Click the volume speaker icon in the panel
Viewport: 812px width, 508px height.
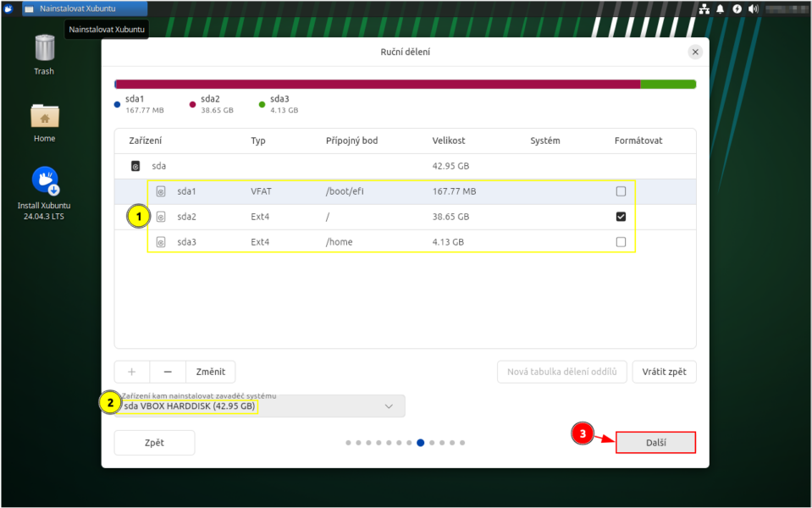[x=753, y=8]
